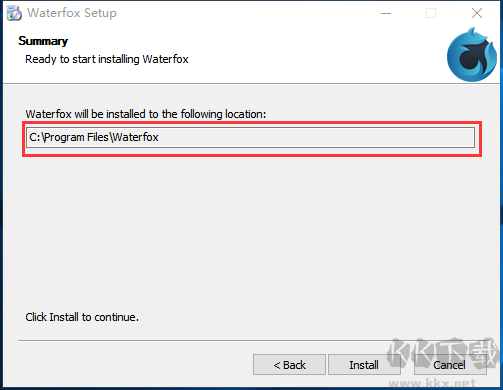Screen dimensions: 503x390
Task: Abort setup with the Cancel button
Action: coord(450,365)
